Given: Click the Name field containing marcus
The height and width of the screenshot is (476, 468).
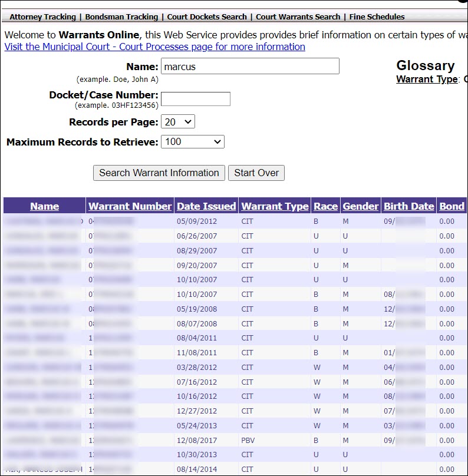Looking at the screenshot, I should (250, 66).
